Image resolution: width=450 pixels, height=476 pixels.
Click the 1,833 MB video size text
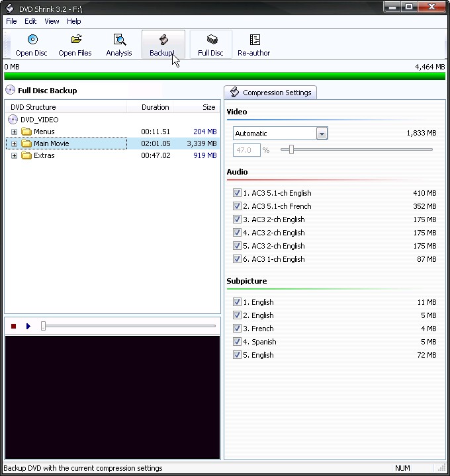tap(422, 133)
